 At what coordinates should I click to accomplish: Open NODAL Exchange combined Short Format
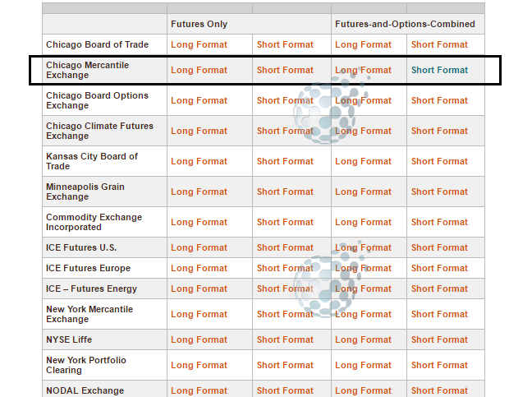(439, 390)
